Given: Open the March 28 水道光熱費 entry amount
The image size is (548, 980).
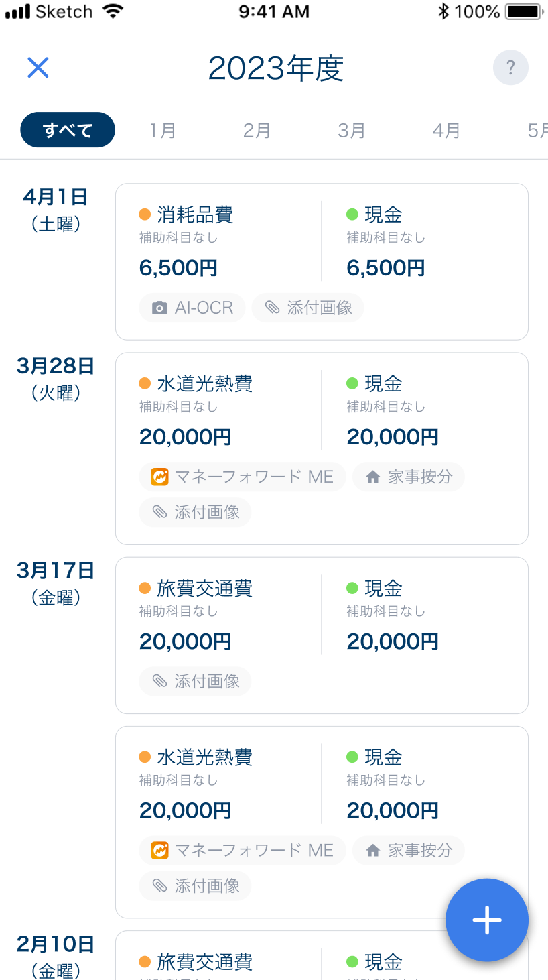Looking at the screenshot, I should (185, 437).
